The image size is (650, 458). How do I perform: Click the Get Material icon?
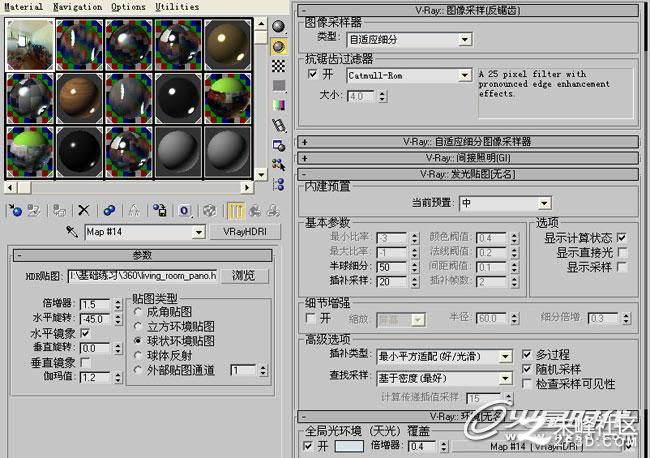pyautogui.click(x=15, y=211)
